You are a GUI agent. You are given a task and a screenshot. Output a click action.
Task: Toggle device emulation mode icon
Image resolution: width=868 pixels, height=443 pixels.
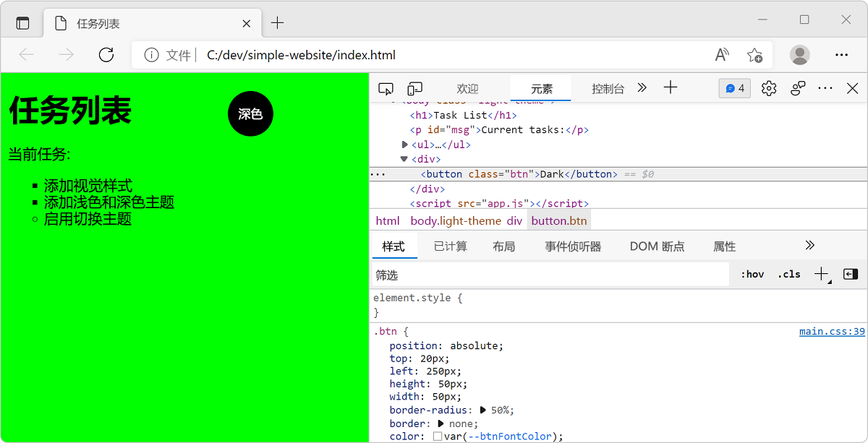(x=414, y=88)
